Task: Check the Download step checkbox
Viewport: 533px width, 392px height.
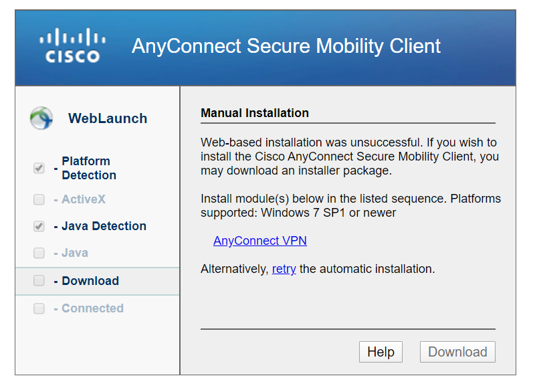Action: (39, 281)
